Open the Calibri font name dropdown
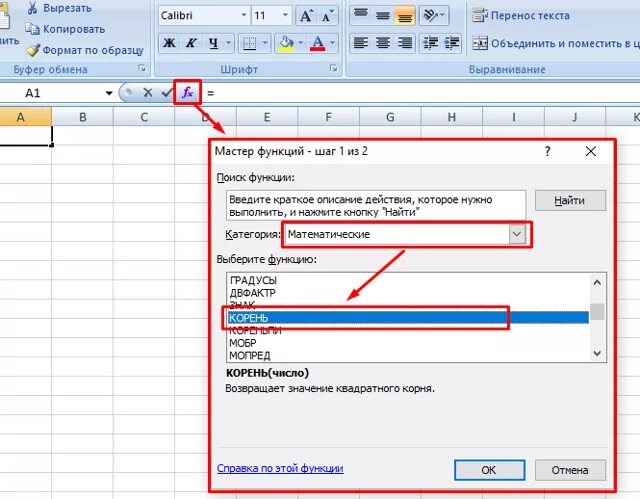This screenshot has width=640, height=499. click(x=244, y=16)
